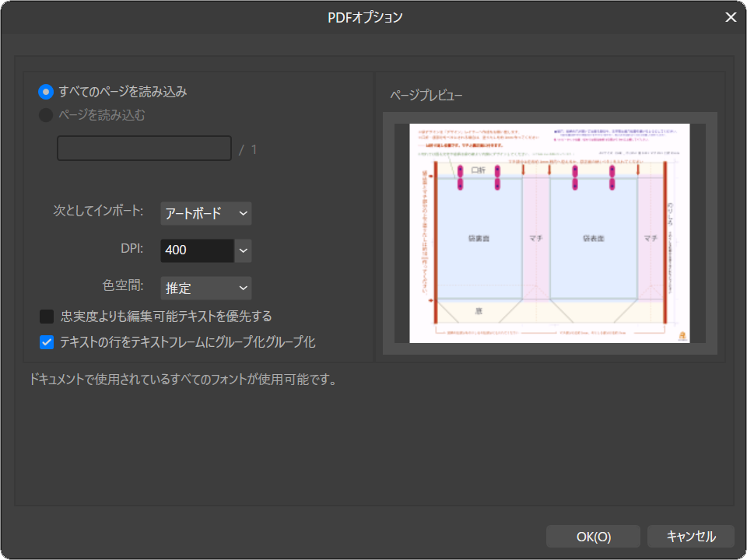Click the '/ 1' total page count text
Image resolution: width=747 pixels, height=560 pixels.
(248, 149)
